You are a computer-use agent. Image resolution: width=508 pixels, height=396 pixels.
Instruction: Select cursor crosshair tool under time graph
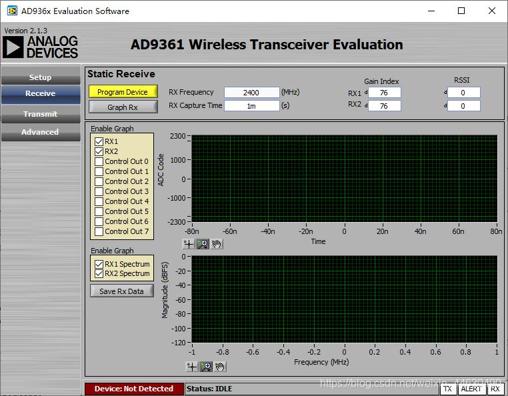pyautogui.click(x=189, y=244)
